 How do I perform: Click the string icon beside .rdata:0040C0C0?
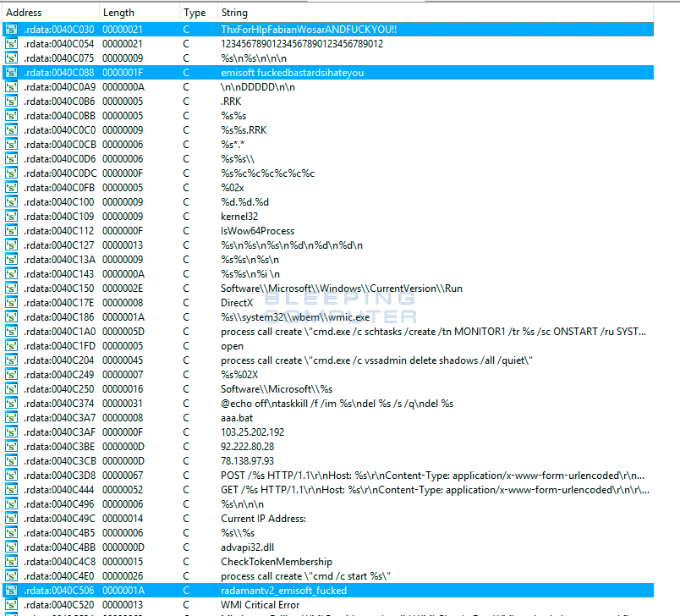tap(11, 130)
